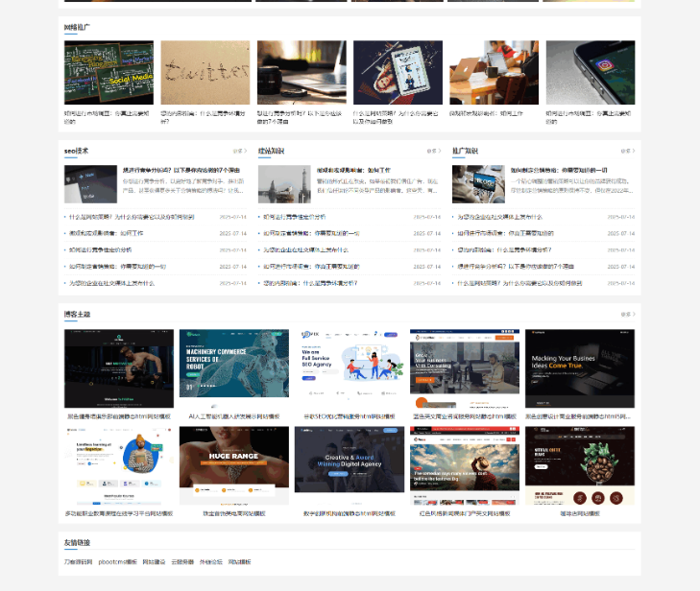Image resolution: width=700 pixels, height=591 pixels.
Task: Click the 网站建设 link in 友情链接
Action: tap(154, 561)
